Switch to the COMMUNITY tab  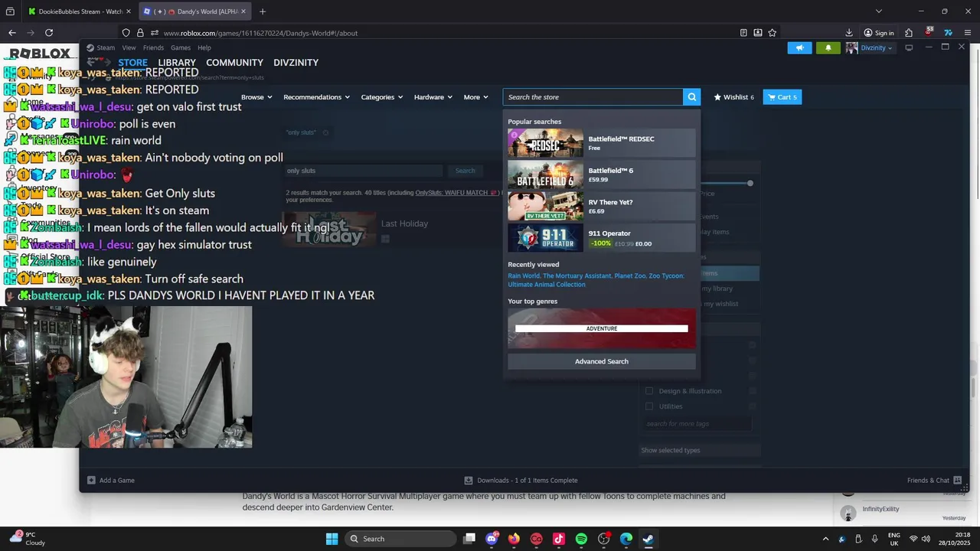pyautogui.click(x=234, y=63)
